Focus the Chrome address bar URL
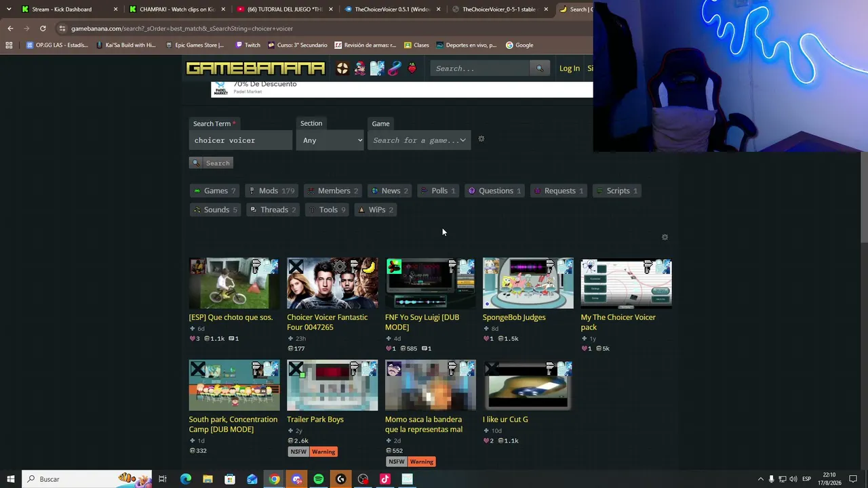This screenshot has width=868, height=488. point(182,28)
